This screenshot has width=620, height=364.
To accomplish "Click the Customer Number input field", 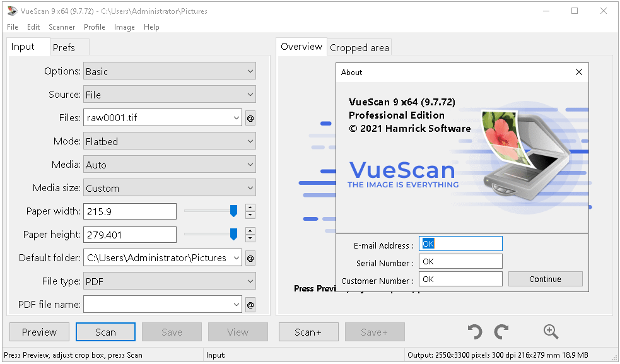I will [460, 279].
